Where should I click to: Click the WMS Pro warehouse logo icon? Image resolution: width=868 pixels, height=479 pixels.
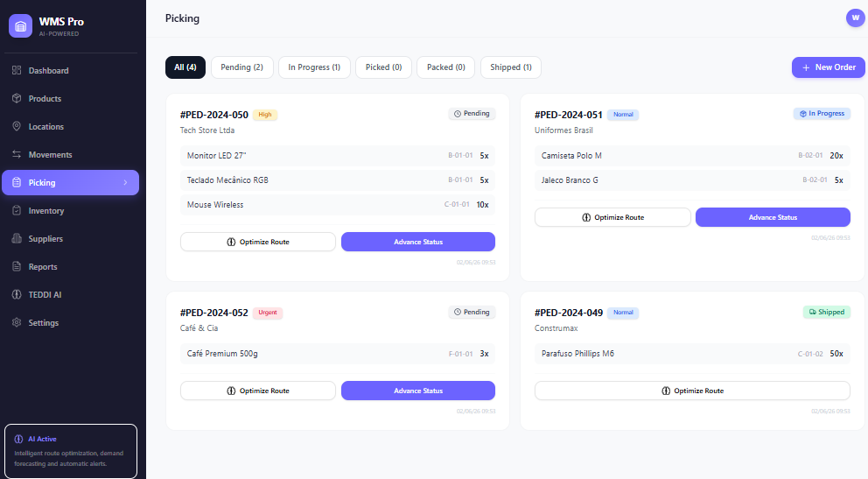(20, 26)
